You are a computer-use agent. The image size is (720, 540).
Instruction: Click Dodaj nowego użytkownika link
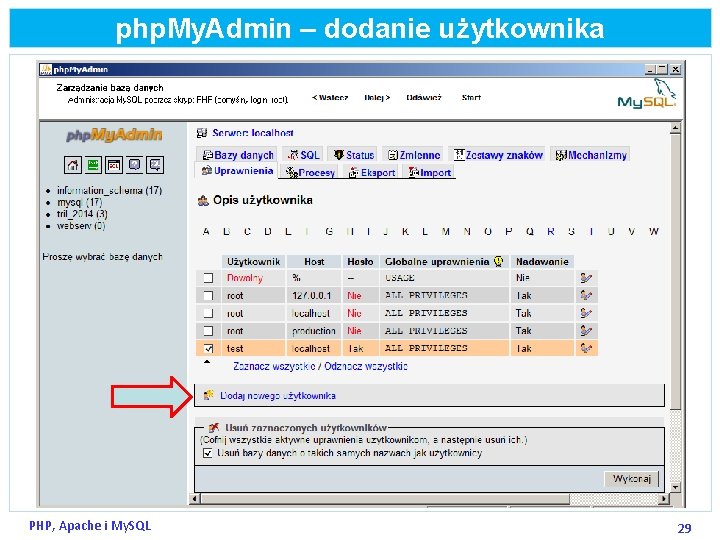(x=278, y=395)
